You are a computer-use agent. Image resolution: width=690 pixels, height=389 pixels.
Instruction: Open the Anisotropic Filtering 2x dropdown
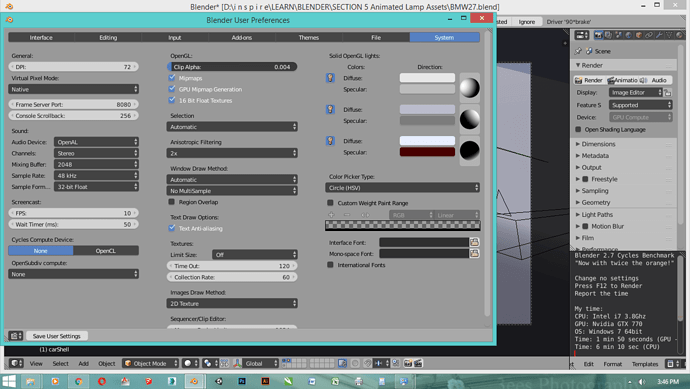232,153
